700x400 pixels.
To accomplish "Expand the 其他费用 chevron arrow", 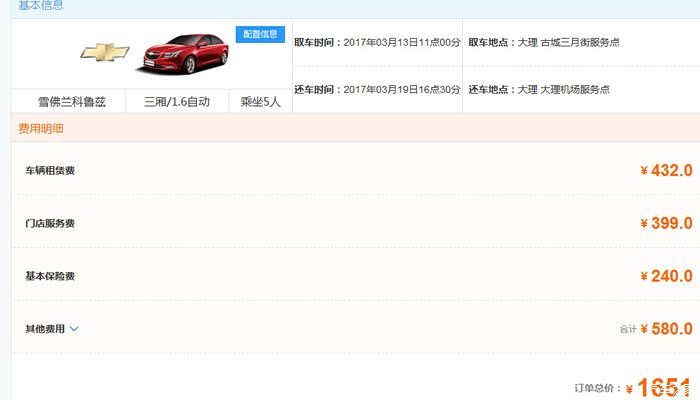I will pyautogui.click(x=74, y=329).
